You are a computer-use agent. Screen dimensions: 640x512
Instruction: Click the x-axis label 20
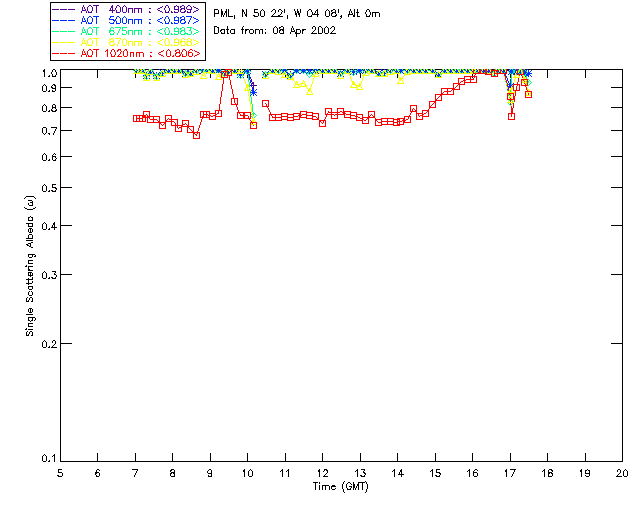pyautogui.click(x=622, y=474)
